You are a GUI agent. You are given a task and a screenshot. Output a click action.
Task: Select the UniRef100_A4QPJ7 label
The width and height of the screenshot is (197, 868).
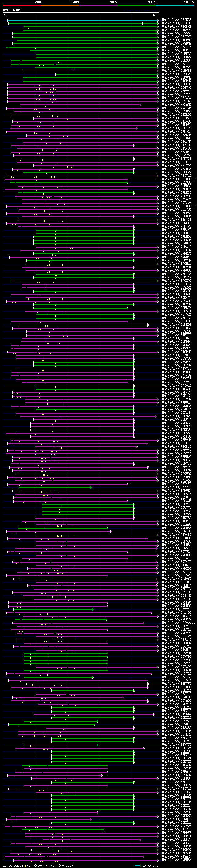coord(177,50)
